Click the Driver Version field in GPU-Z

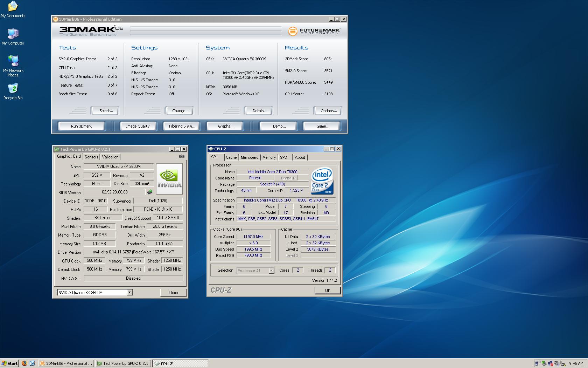(133, 252)
